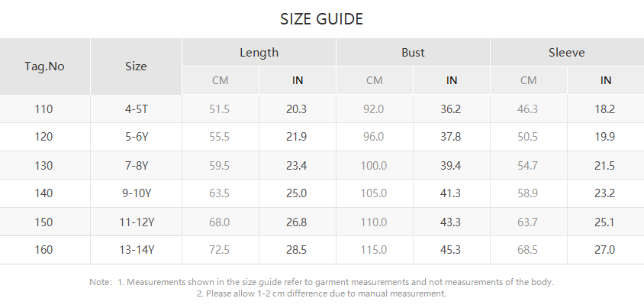The height and width of the screenshot is (308, 644).
Task: Select the Length column header
Action: point(259,53)
